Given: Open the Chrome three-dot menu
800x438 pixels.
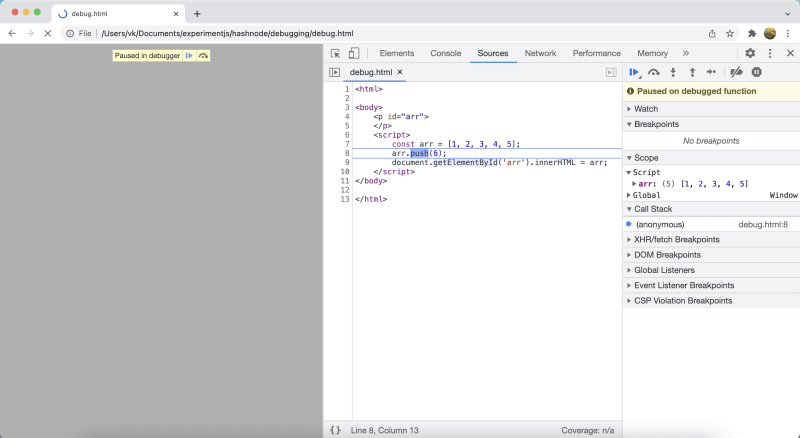Looking at the screenshot, I should point(788,34).
